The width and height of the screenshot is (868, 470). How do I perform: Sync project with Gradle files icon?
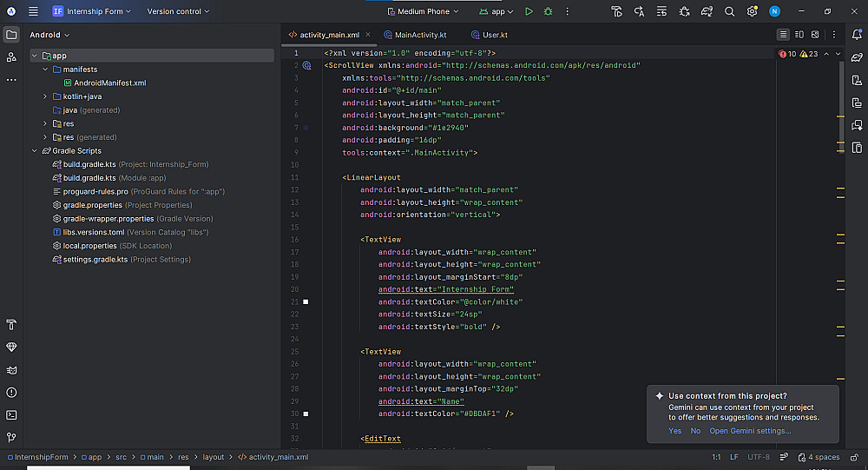[707, 11]
